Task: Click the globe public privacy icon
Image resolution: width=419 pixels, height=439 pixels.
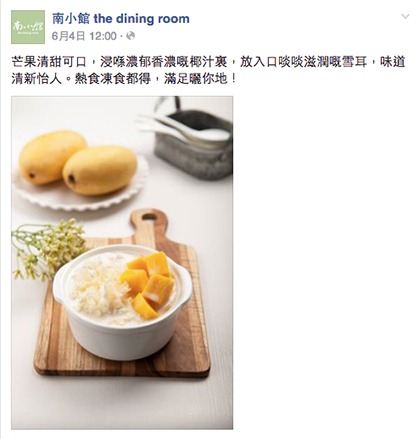Action: (131, 36)
